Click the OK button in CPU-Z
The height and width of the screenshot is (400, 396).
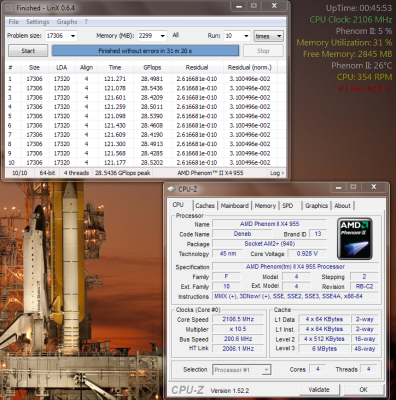click(x=363, y=389)
